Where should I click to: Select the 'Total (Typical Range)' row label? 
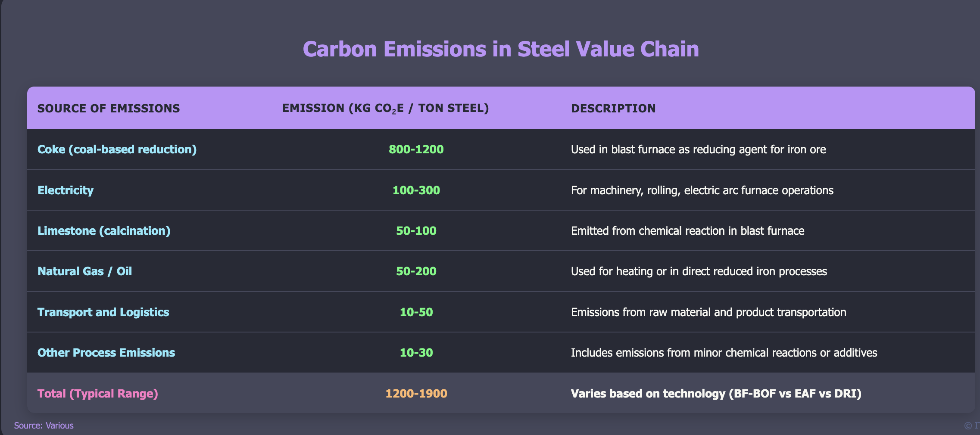pyautogui.click(x=98, y=394)
